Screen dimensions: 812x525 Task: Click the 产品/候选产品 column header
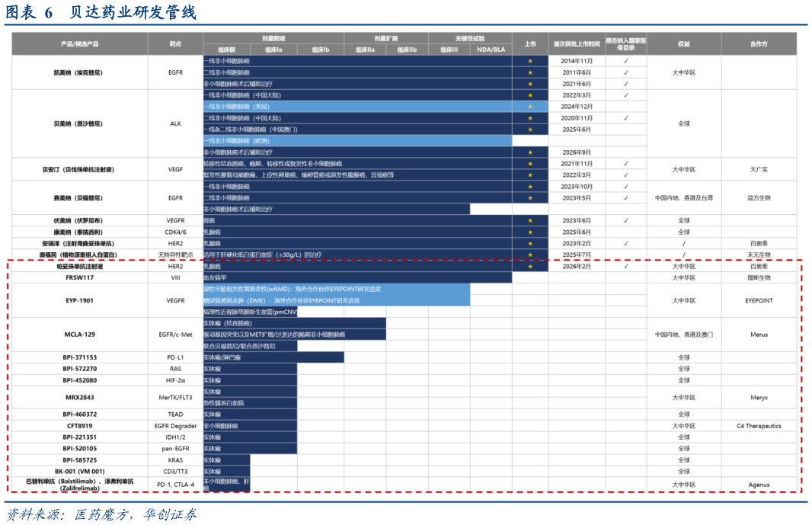pyautogui.click(x=80, y=44)
